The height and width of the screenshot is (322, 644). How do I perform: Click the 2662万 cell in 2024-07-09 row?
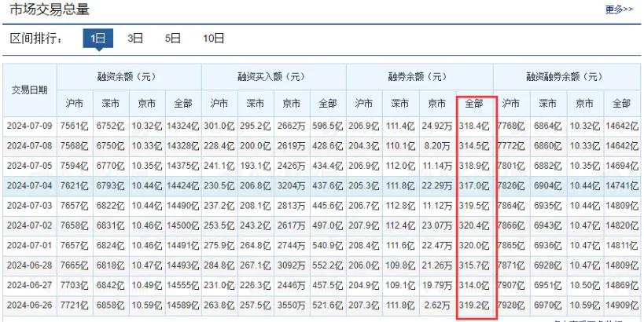pyautogui.click(x=292, y=126)
